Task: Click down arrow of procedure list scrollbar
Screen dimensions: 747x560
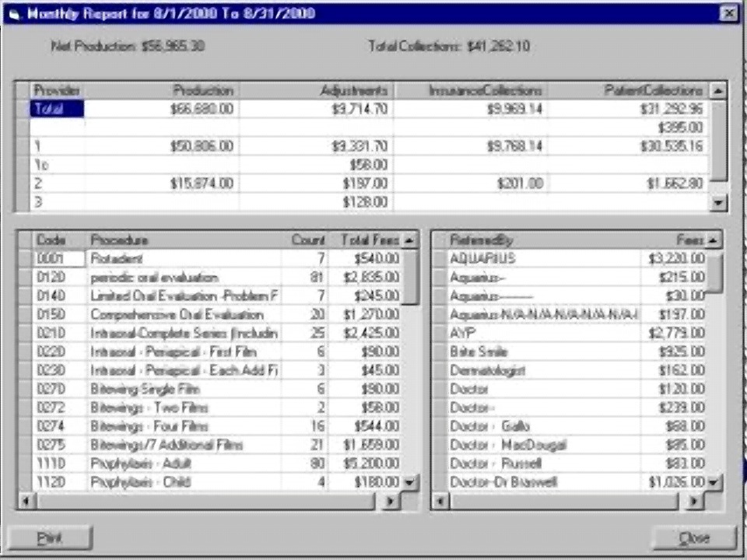Action: click(x=409, y=482)
